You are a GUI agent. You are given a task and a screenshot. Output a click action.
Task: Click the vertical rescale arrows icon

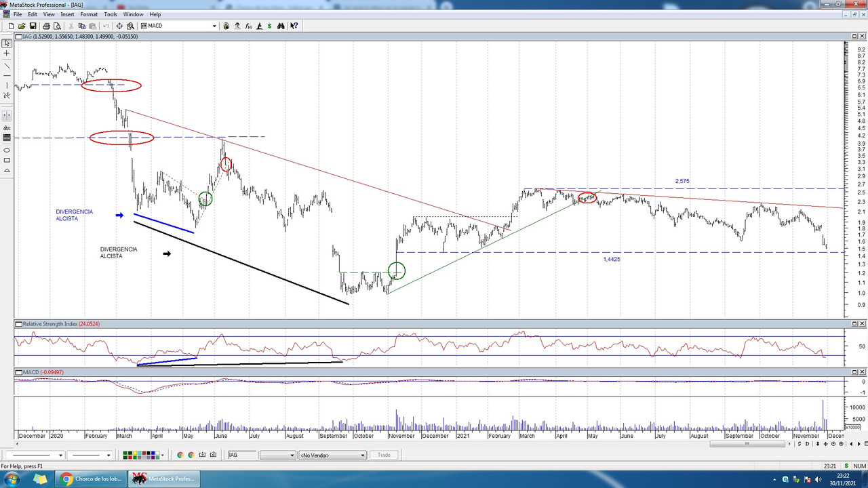(817, 444)
